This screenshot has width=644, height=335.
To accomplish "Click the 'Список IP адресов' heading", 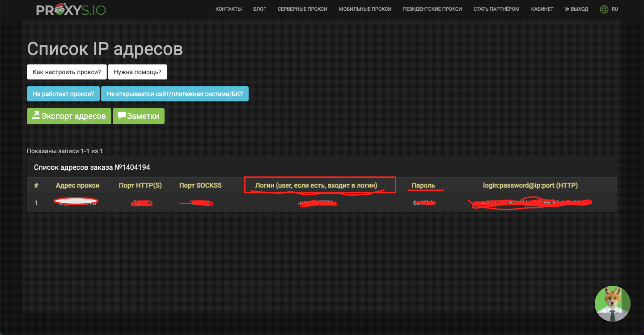I will coord(105,49).
